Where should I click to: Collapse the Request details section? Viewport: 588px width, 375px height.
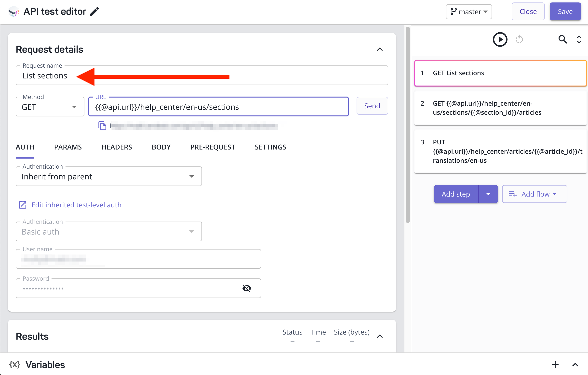tap(380, 50)
